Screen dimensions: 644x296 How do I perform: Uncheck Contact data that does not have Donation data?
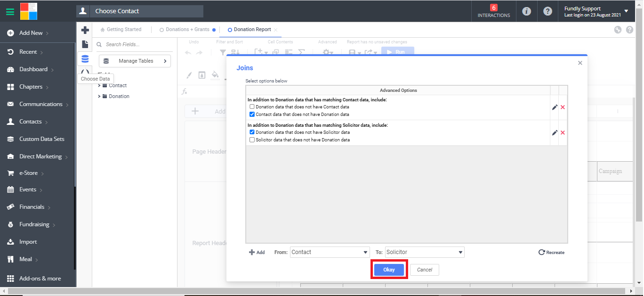252,114
